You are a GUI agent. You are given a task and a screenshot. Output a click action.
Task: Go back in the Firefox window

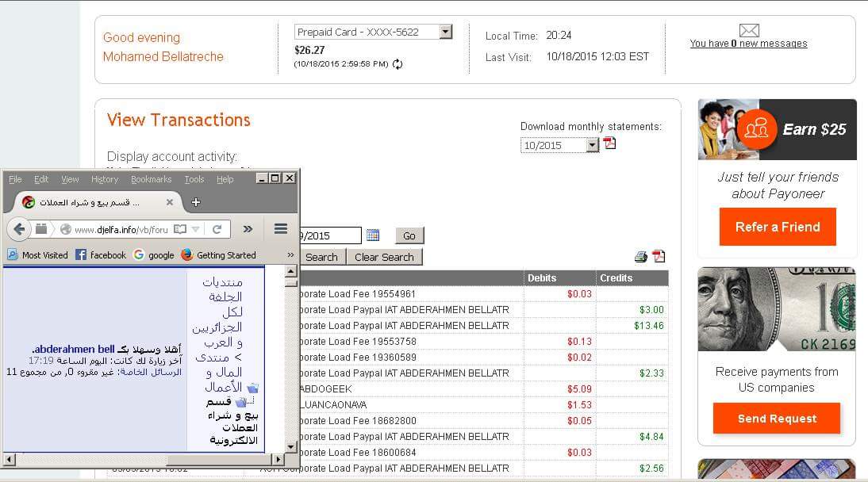(x=19, y=229)
